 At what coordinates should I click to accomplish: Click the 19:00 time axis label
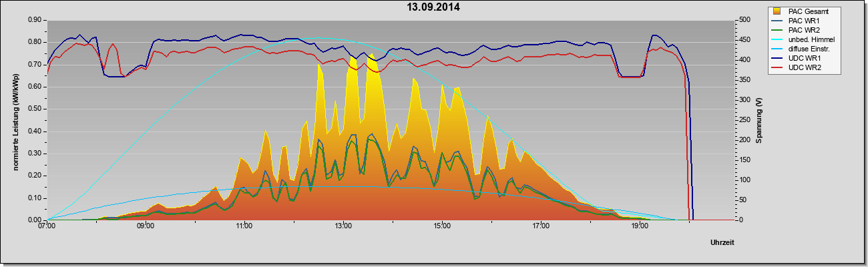coord(640,226)
